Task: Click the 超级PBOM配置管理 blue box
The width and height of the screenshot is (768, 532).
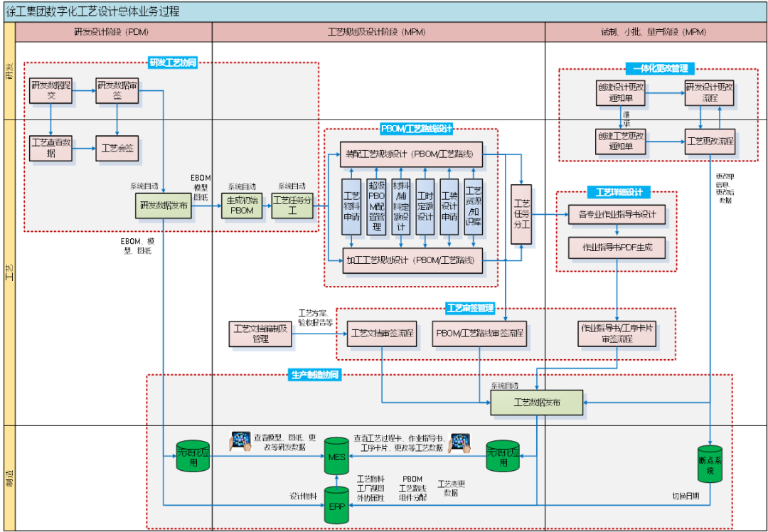Action: [377, 207]
